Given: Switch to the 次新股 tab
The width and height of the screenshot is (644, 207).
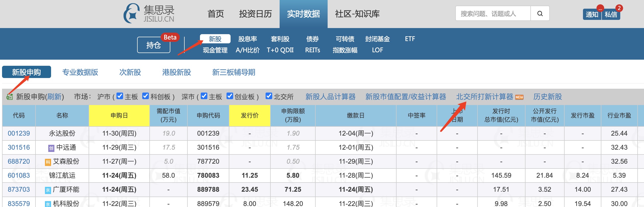Looking at the screenshot, I should click(130, 72).
